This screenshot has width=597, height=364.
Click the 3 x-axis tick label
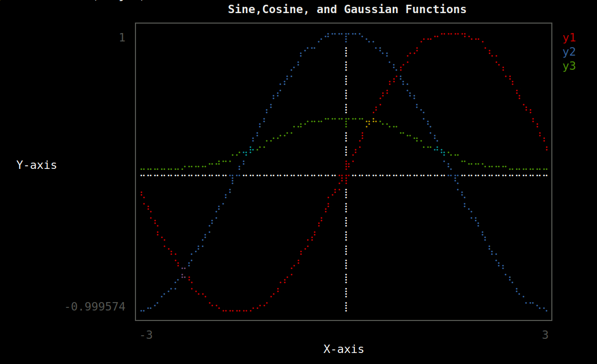pos(545,335)
